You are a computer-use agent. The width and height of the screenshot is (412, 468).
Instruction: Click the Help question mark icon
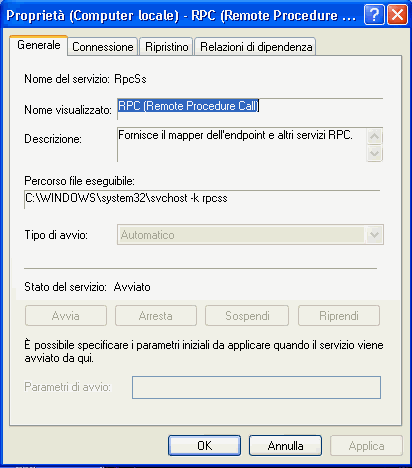pyautogui.click(x=374, y=15)
